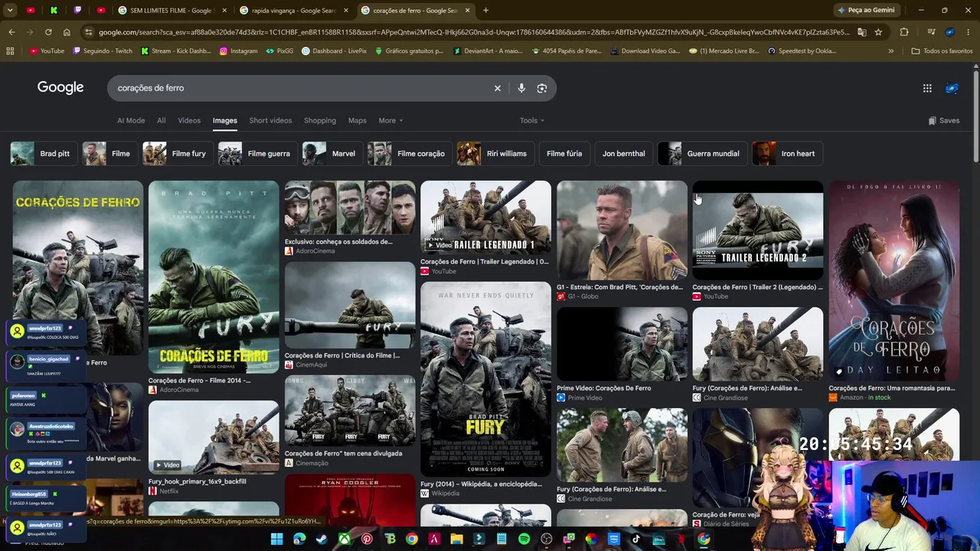Filter images by the Filme guerra chip

256,154
